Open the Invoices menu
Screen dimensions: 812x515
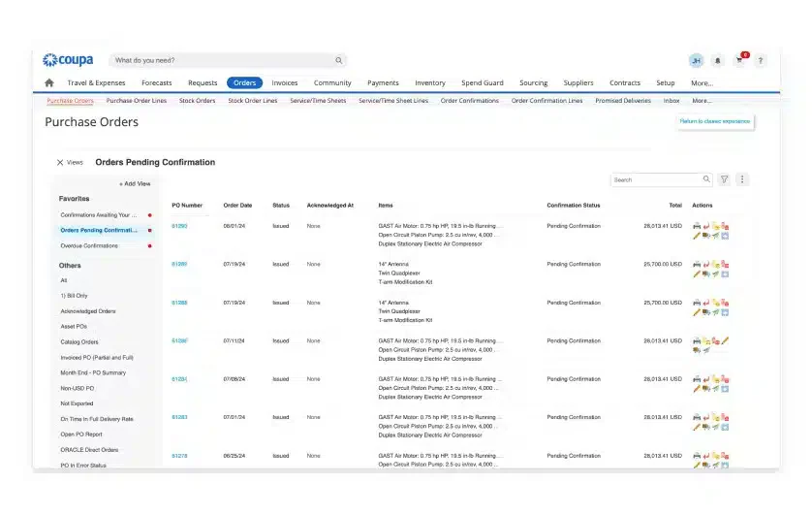[x=284, y=82]
